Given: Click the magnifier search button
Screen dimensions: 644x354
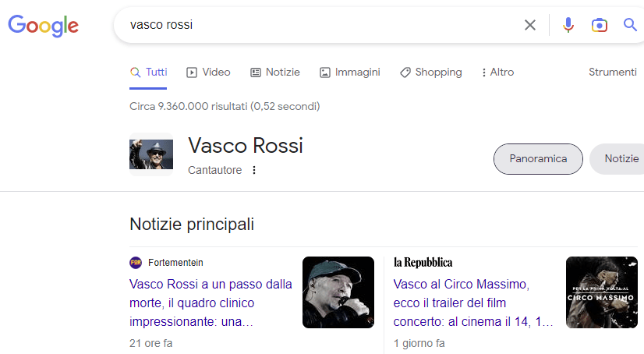Looking at the screenshot, I should click(x=630, y=25).
